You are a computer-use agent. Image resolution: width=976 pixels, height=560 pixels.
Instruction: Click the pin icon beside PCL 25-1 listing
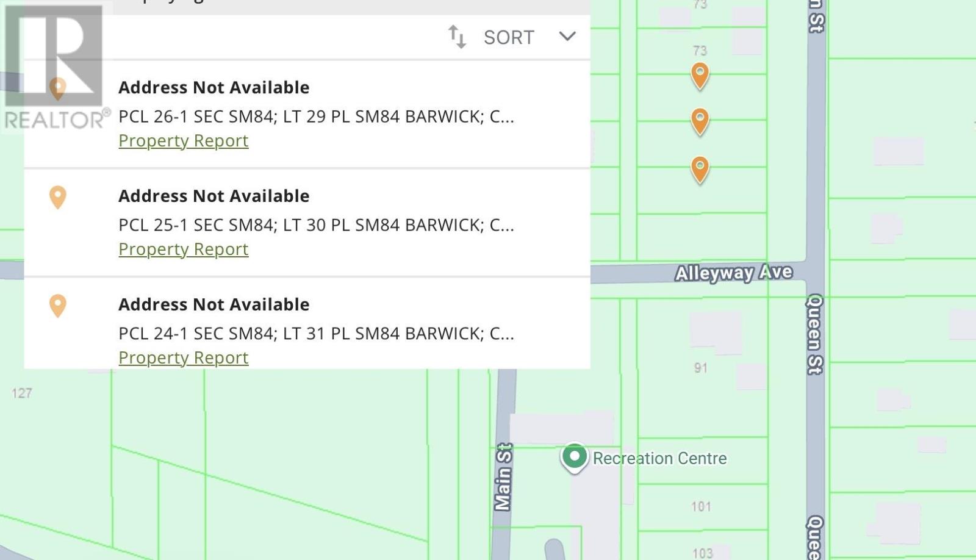(58, 197)
